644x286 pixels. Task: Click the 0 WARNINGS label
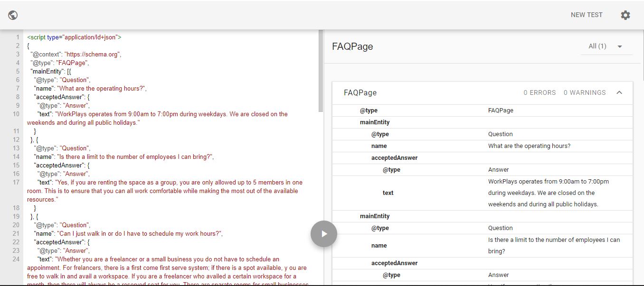pos(584,93)
